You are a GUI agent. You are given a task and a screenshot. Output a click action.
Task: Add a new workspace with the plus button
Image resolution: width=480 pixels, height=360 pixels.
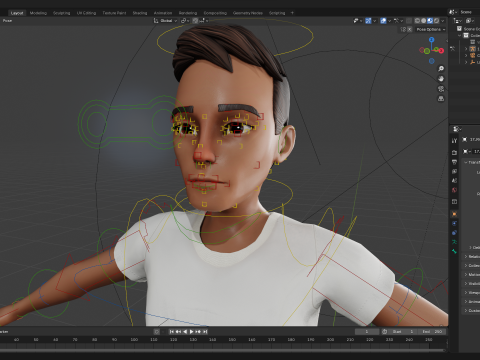pyautogui.click(x=292, y=13)
